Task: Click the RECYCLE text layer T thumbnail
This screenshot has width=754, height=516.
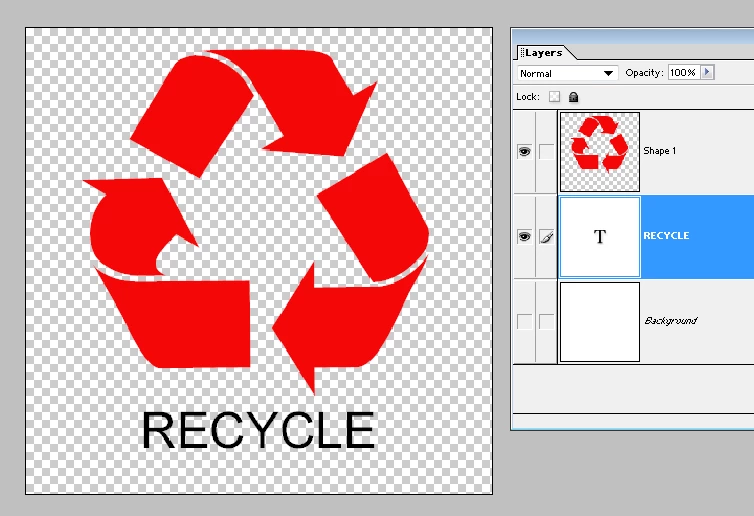Action: tap(600, 237)
